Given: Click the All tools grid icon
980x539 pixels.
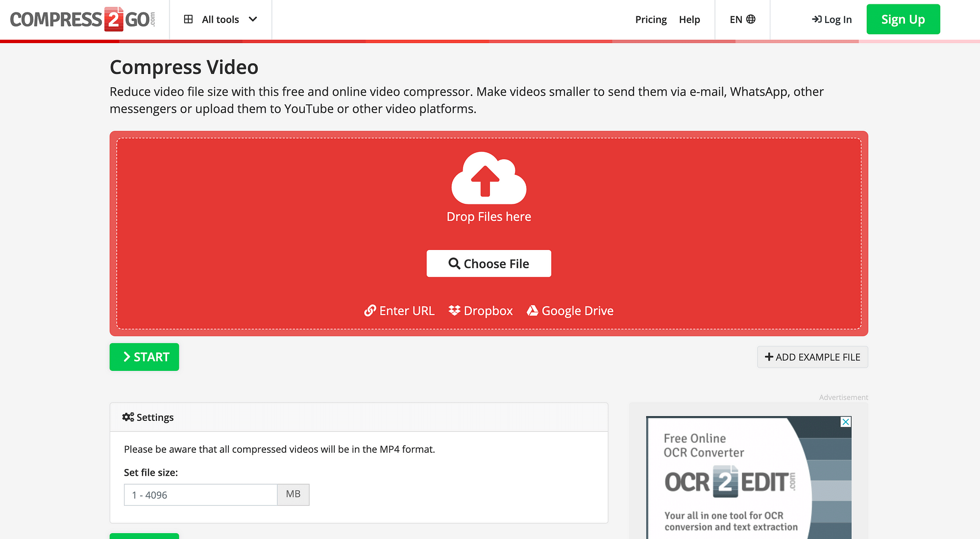Looking at the screenshot, I should (x=188, y=19).
